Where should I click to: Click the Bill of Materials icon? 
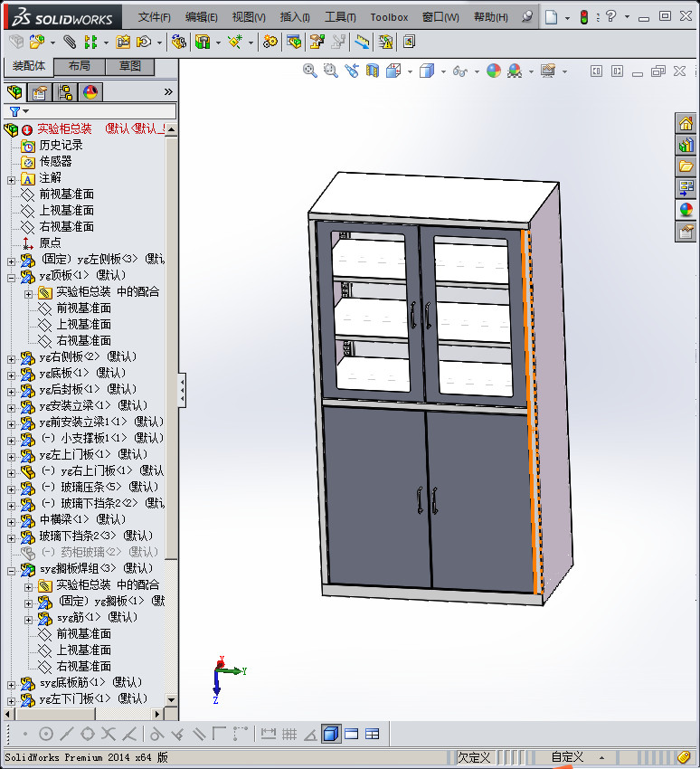point(294,43)
